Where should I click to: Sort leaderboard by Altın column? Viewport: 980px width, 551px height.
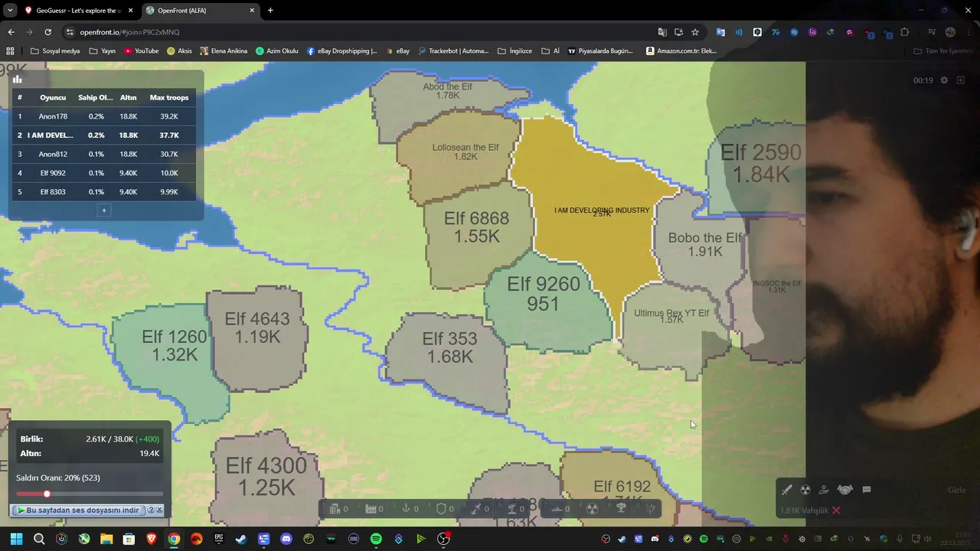tap(129, 98)
